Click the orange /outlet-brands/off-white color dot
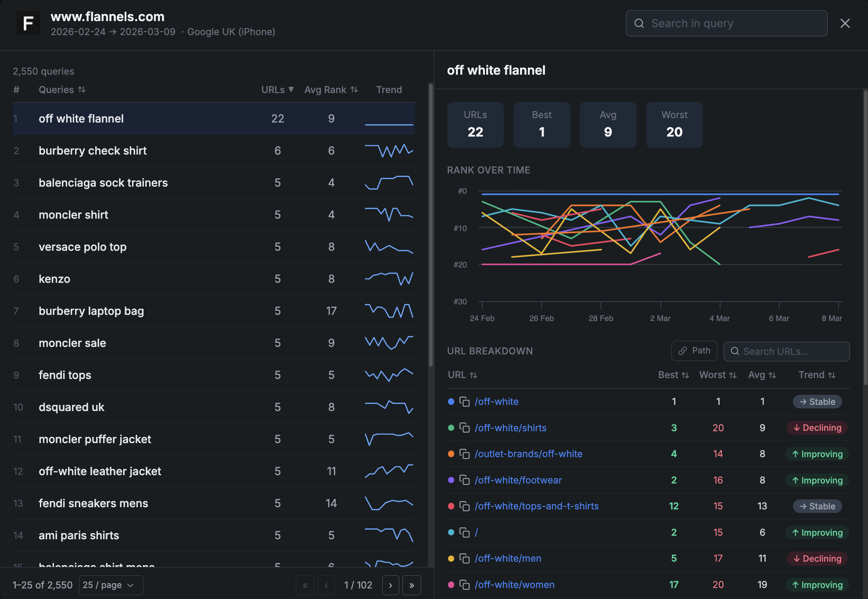Image resolution: width=868 pixels, height=599 pixels. (451, 454)
